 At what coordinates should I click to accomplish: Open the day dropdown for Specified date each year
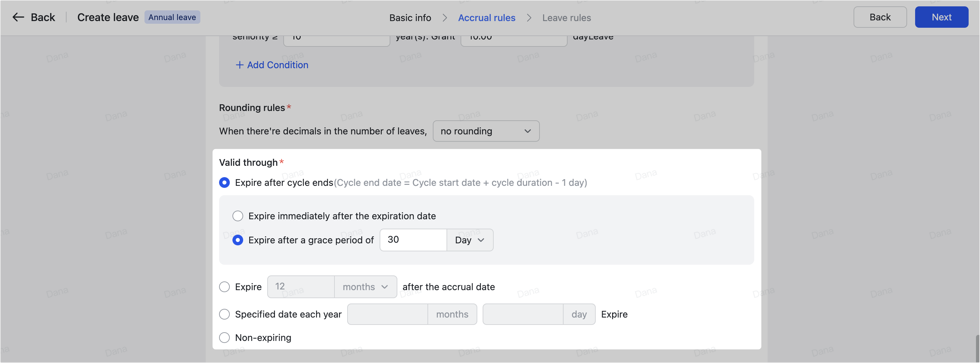579,314
